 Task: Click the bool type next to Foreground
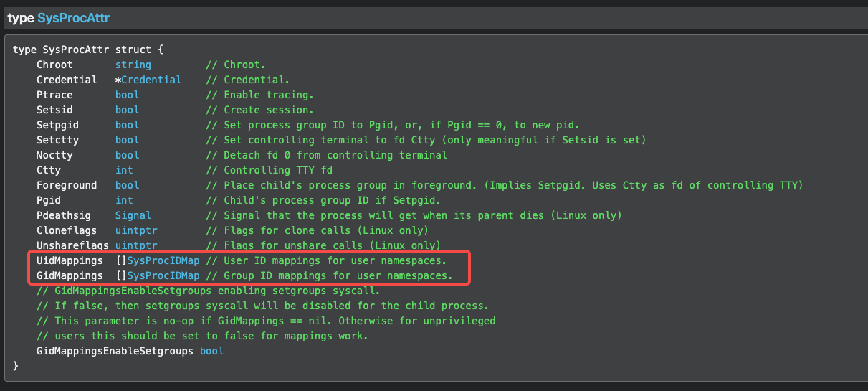[x=128, y=185]
